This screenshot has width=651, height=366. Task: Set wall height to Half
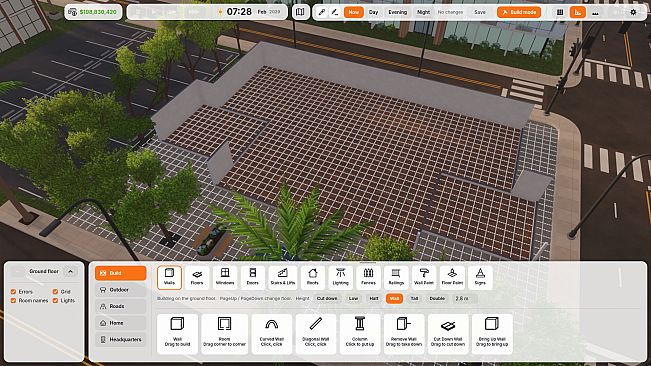coord(374,298)
